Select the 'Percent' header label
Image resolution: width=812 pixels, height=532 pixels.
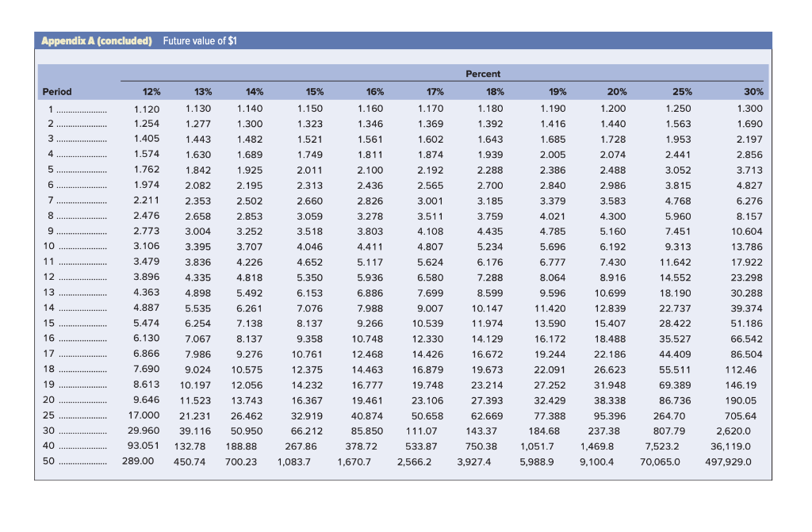(x=483, y=74)
